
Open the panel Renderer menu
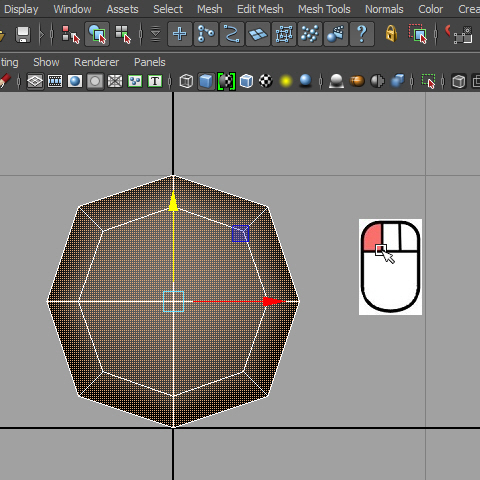(96, 62)
